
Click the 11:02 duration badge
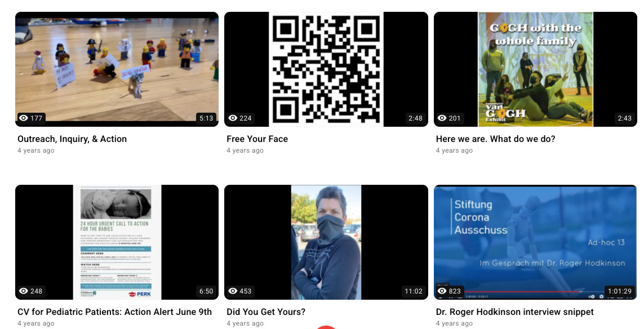[x=413, y=291]
